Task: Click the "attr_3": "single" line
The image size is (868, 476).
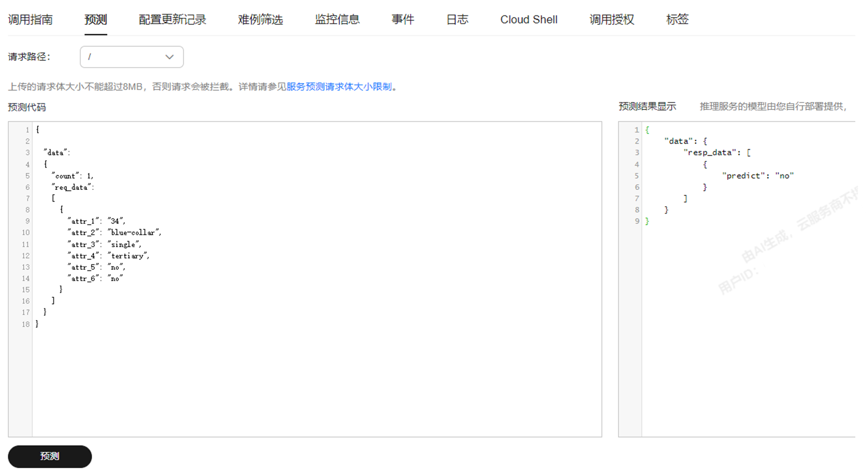Action: [104, 244]
